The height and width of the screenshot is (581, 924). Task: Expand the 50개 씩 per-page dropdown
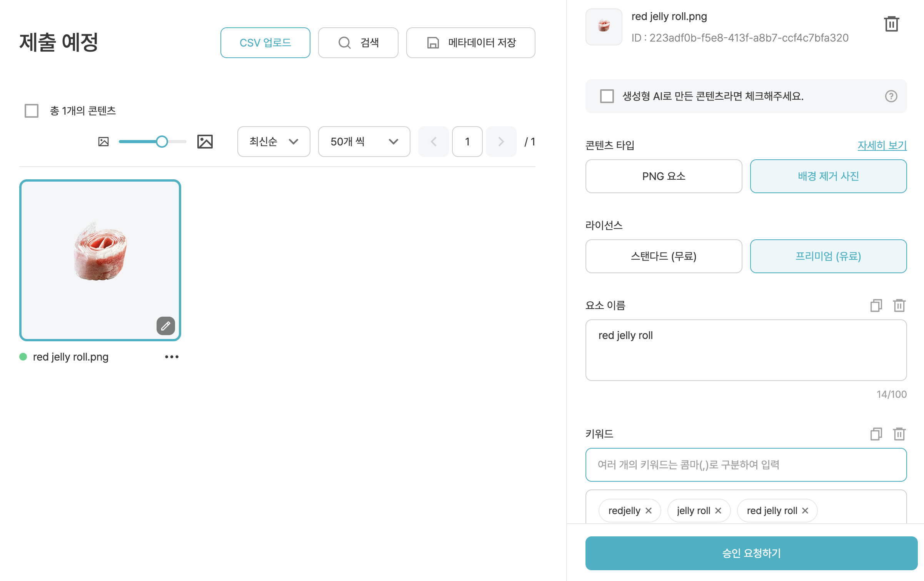tap(364, 142)
